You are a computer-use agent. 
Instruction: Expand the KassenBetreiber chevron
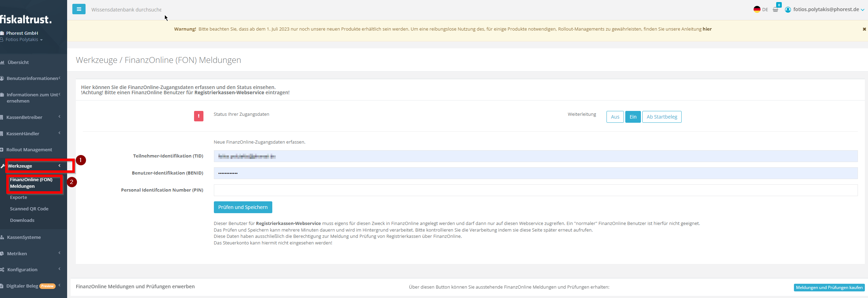(60, 116)
